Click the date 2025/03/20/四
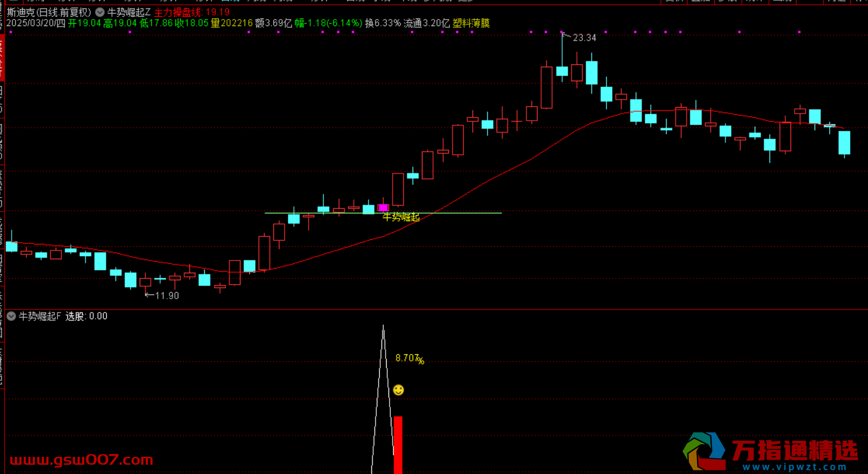Viewport: 868px width, 474px height. click(x=36, y=23)
